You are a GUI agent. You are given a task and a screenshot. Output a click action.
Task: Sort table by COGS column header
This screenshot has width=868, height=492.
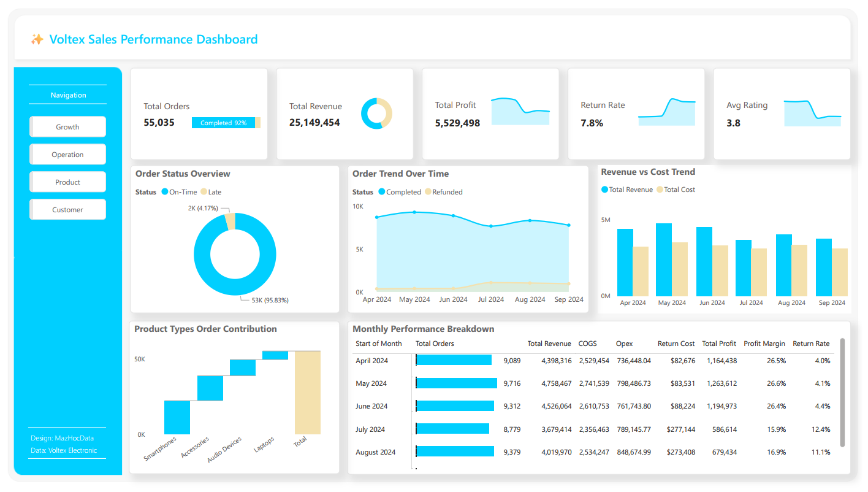pyautogui.click(x=587, y=344)
